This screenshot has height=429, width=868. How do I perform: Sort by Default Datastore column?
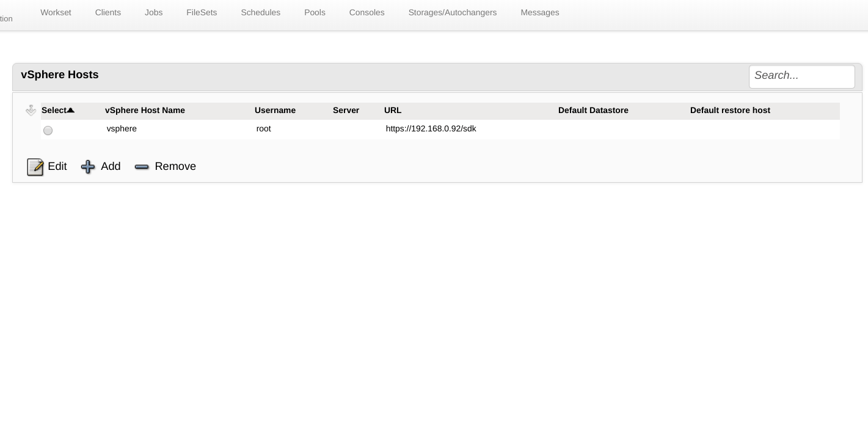pyautogui.click(x=593, y=111)
